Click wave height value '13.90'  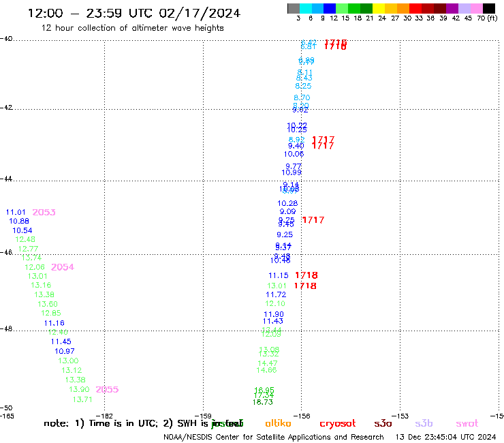(79, 389)
